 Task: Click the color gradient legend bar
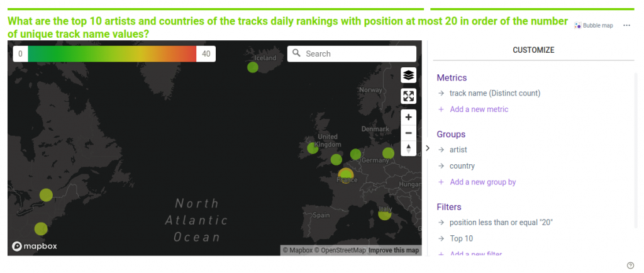pos(113,54)
